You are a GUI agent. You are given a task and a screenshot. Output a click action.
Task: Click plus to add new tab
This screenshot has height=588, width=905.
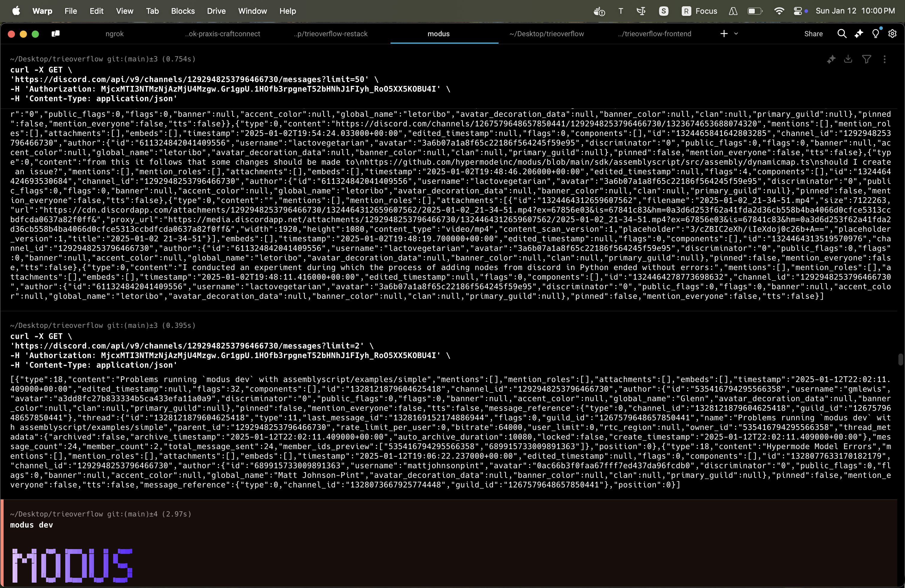point(724,34)
